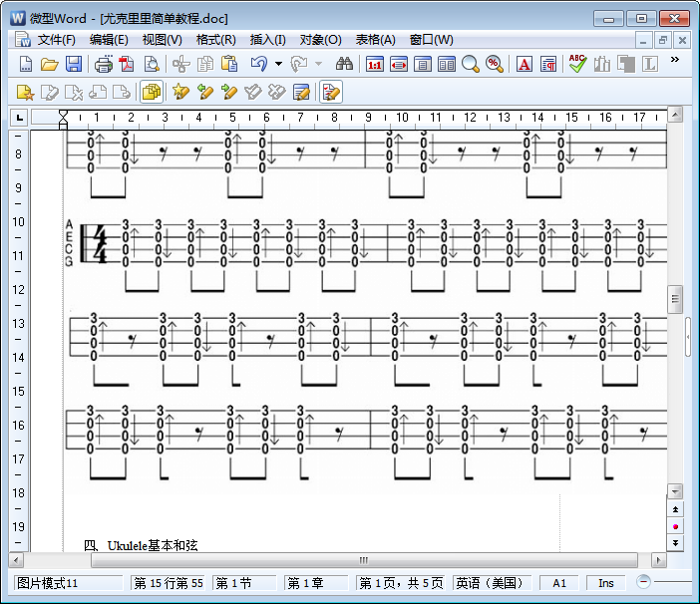Open the 文件(F) menu
700x604 pixels.
point(56,40)
